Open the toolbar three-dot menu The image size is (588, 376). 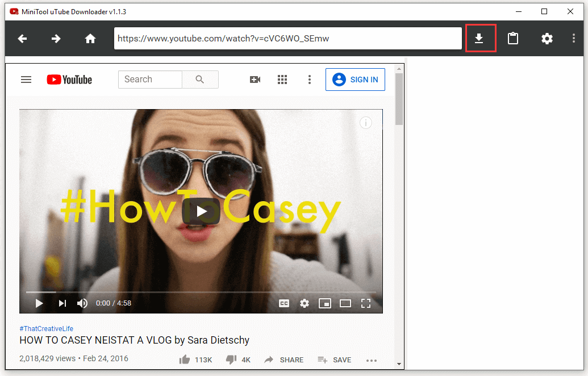pos(573,38)
